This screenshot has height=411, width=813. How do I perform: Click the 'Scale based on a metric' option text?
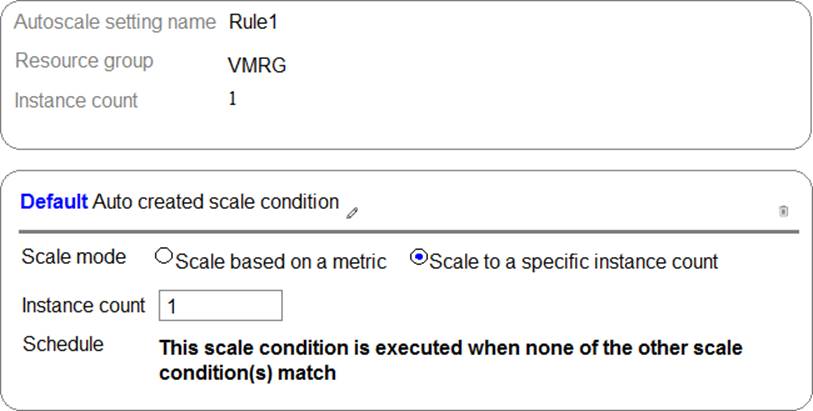[281, 262]
